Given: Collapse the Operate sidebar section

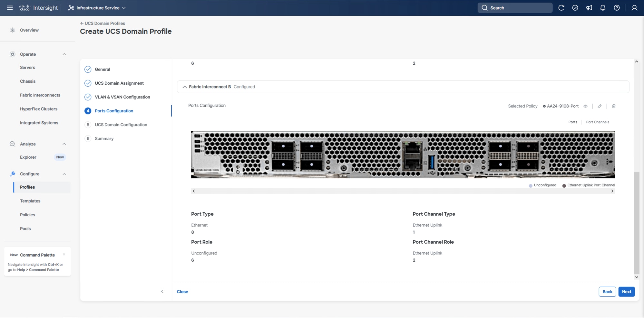Looking at the screenshot, I should point(64,54).
